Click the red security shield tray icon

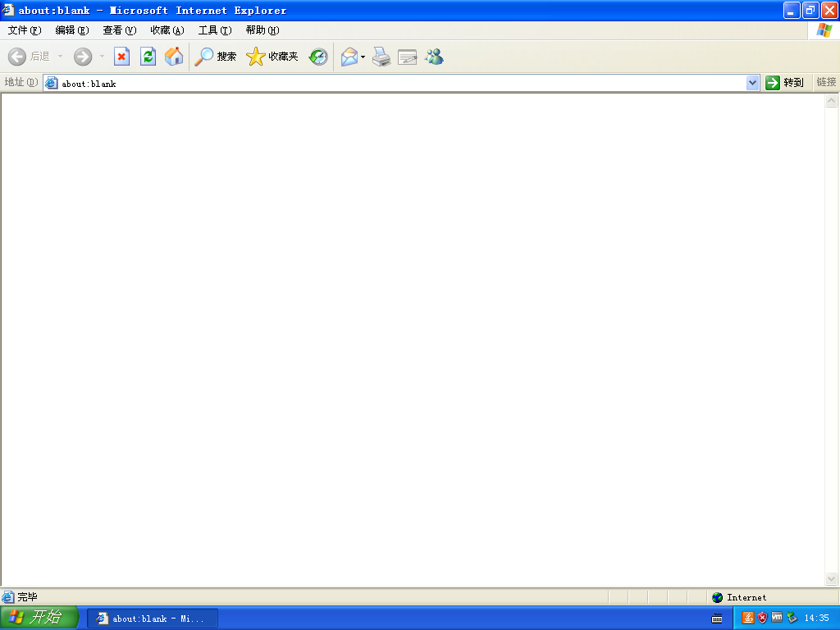[762, 619]
